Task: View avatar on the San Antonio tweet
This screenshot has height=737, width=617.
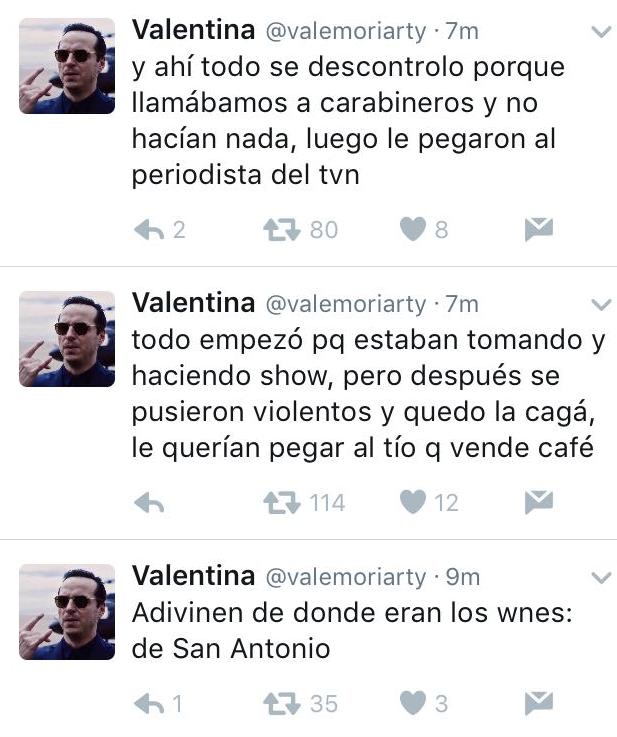Action: pyautogui.click(x=67, y=612)
